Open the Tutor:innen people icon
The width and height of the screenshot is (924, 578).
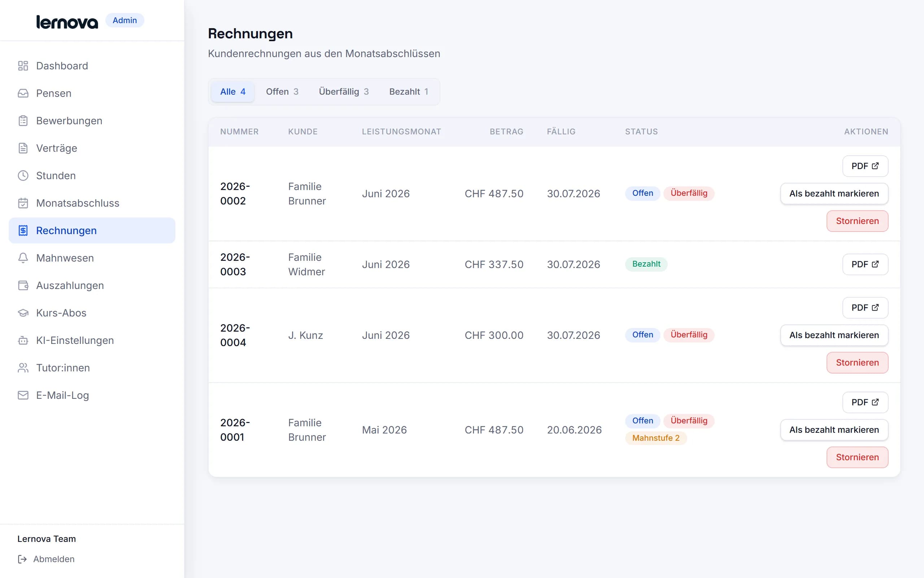click(x=23, y=368)
